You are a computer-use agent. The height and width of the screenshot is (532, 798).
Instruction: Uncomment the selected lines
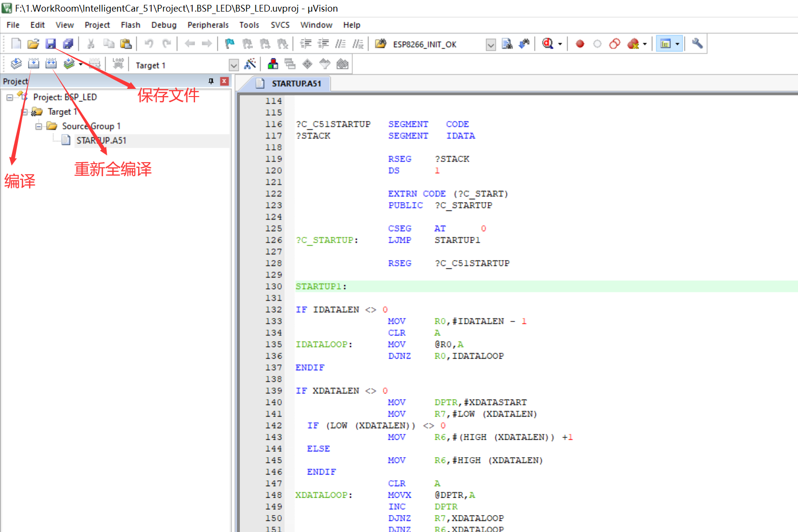click(358, 44)
